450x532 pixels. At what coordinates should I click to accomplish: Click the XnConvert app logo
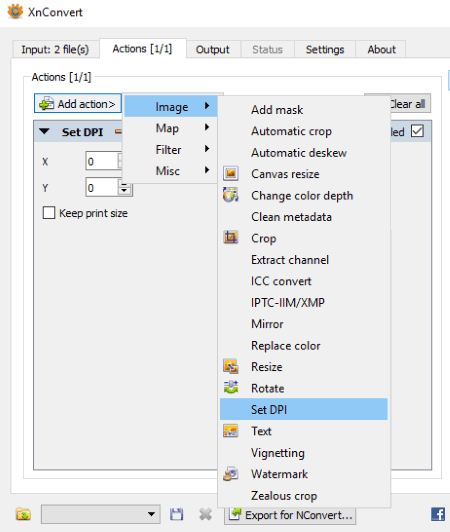tap(15, 12)
